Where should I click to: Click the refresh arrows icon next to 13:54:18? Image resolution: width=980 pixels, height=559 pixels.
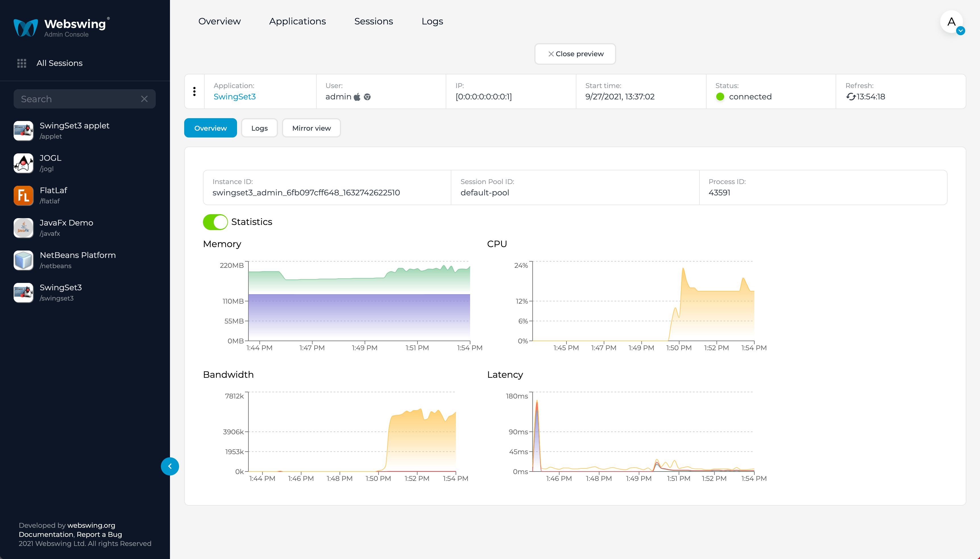point(851,97)
